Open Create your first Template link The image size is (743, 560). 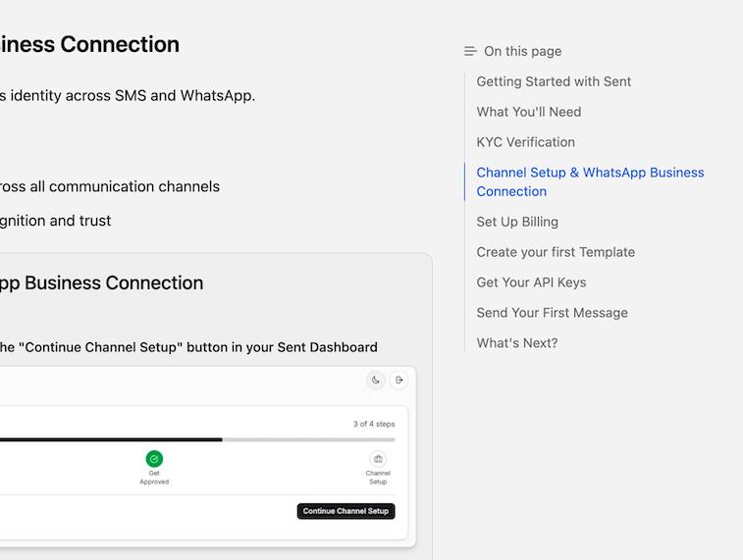(x=556, y=252)
